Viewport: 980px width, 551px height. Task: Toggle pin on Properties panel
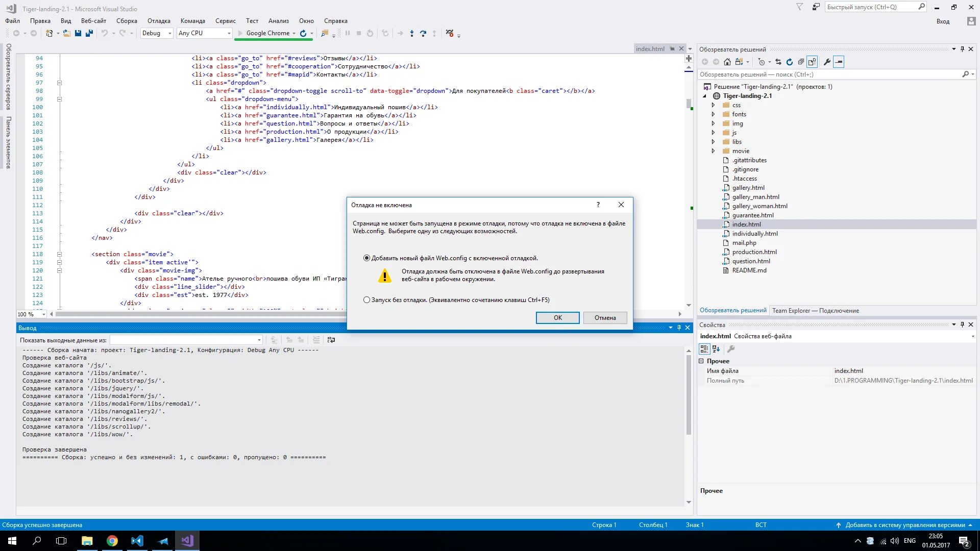[962, 324]
